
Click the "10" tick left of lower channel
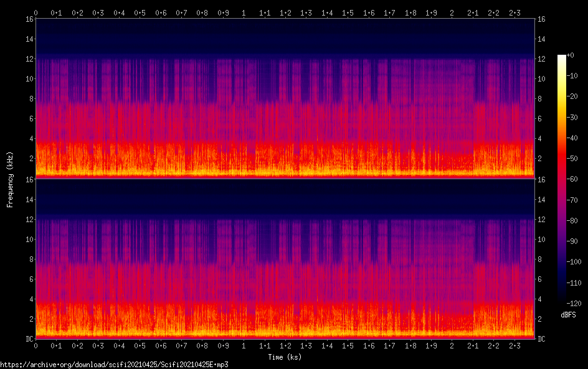point(30,239)
